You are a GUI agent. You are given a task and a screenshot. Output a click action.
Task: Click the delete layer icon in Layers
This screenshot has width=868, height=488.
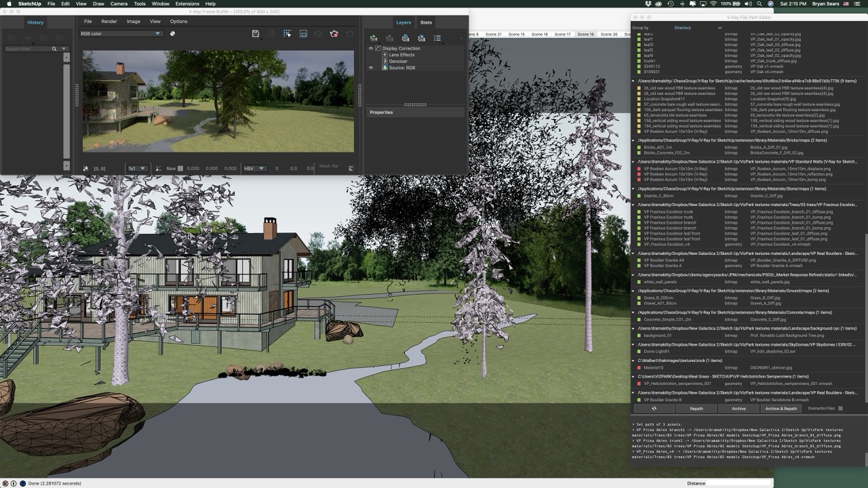(389, 38)
